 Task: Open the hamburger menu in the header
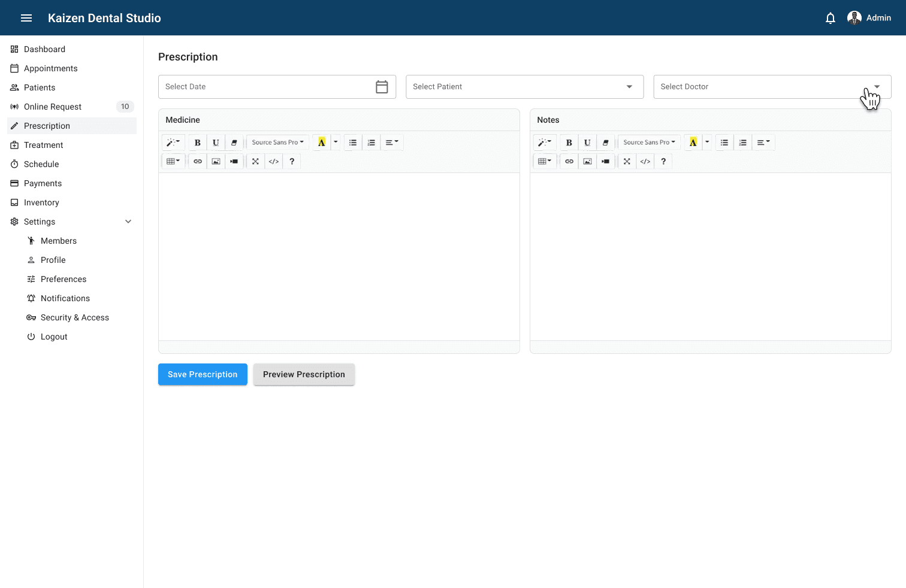coord(26,18)
